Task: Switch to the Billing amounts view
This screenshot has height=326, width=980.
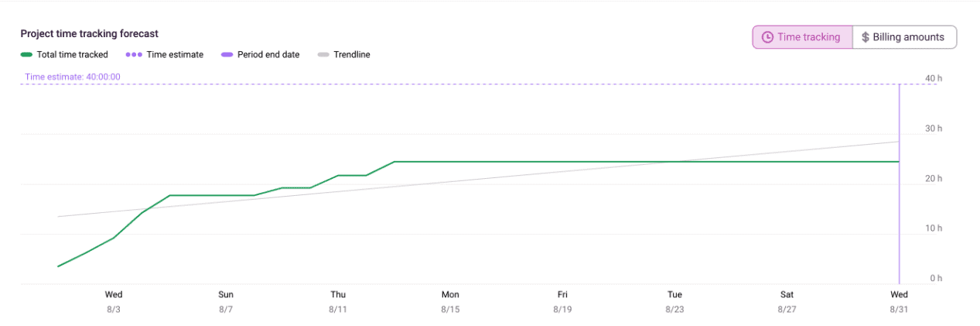Action: 905,37
